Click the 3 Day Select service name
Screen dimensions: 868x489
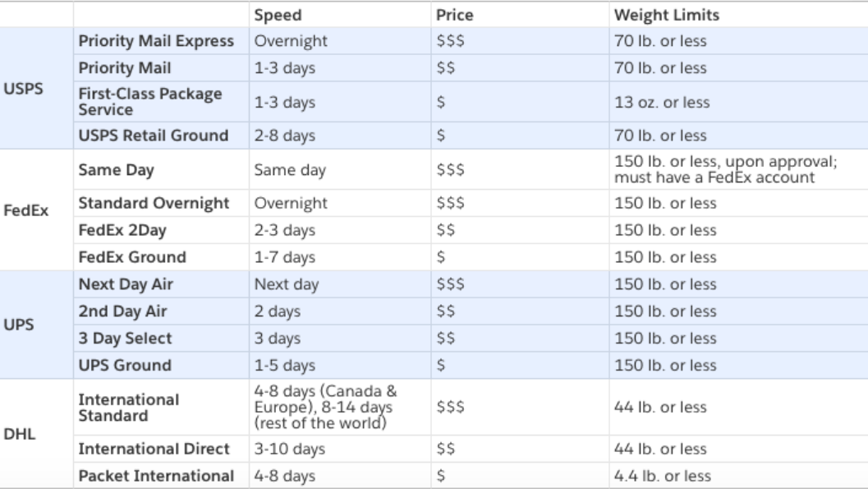[125, 339]
